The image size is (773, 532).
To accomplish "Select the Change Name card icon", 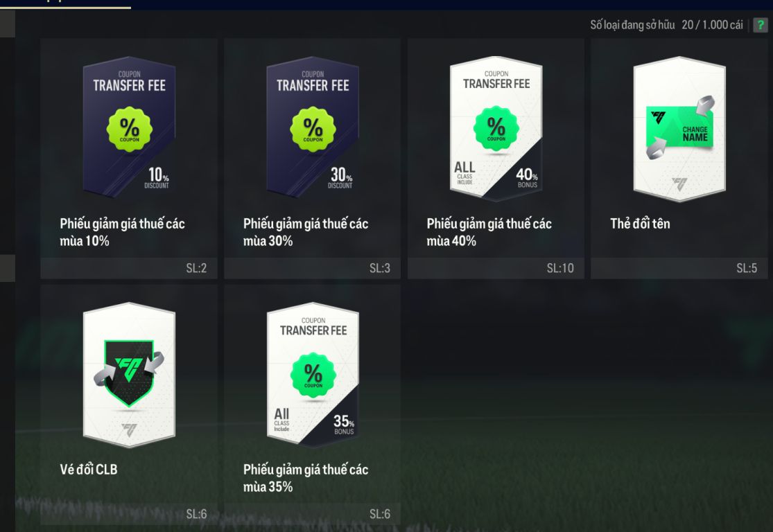I will coord(679,129).
